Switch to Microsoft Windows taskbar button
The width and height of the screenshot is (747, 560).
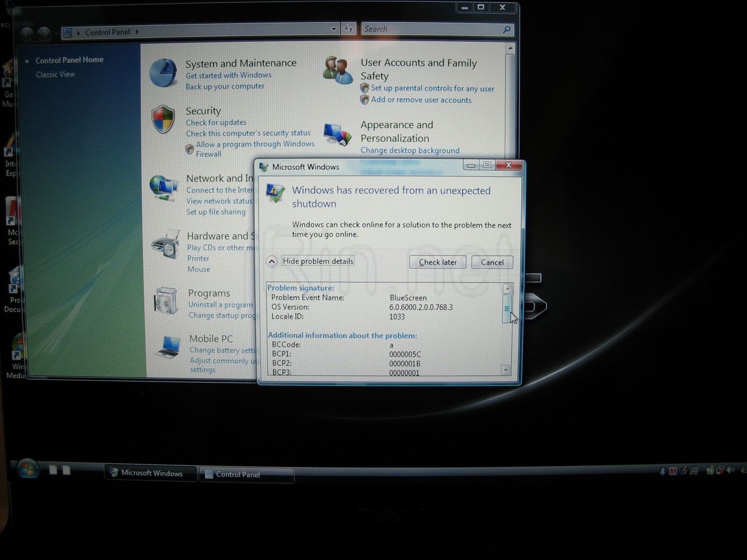pos(151,473)
